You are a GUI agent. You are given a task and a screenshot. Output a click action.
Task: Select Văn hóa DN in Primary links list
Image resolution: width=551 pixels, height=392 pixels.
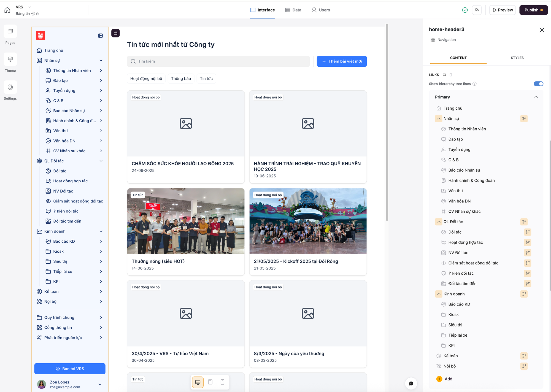click(460, 201)
